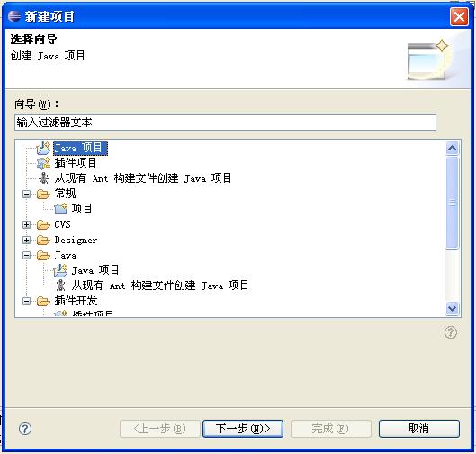
Task: Click the 常规 folder icon
Action: pos(43,194)
